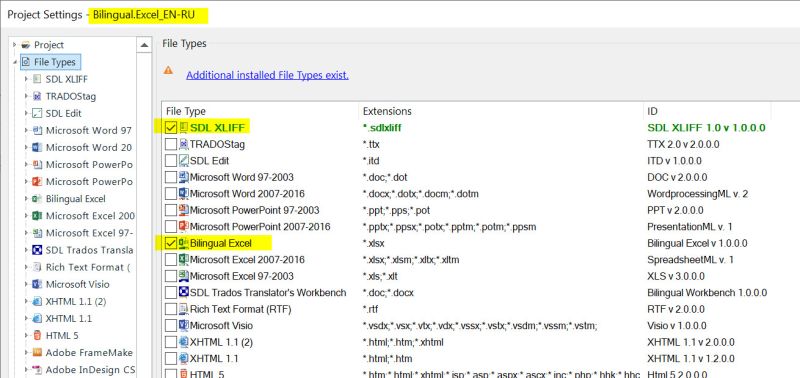Click the Rich Text Format (RTF) row icon
800x378 pixels.
coord(183,309)
